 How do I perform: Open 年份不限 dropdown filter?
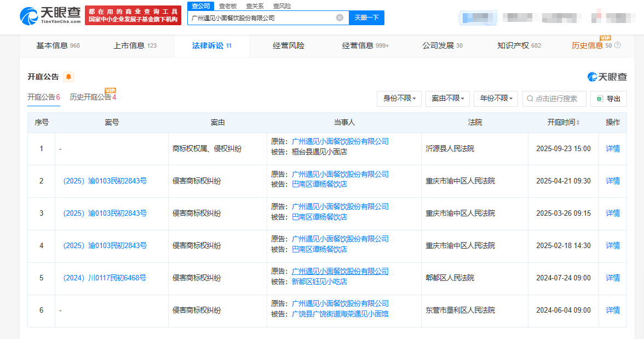496,99
